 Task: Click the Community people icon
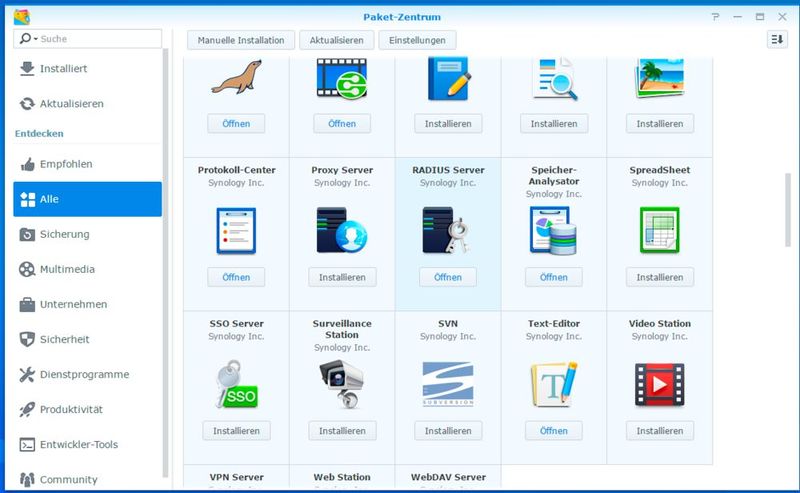[x=27, y=480]
